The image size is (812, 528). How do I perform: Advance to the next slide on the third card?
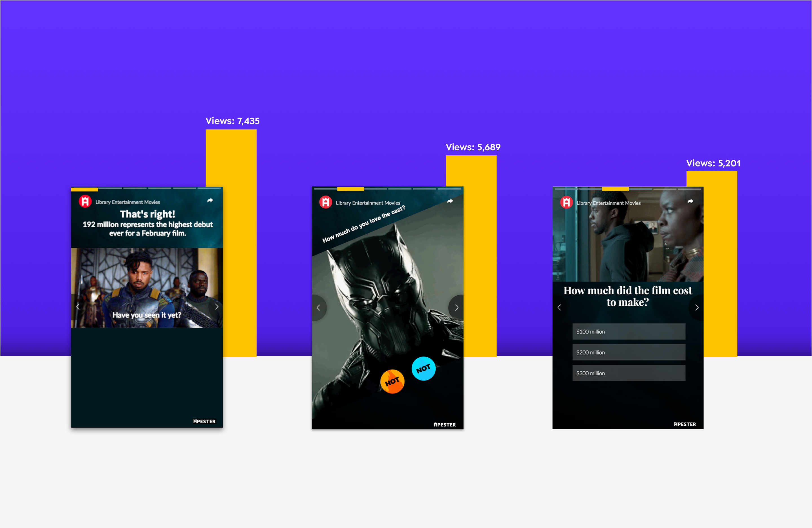[x=696, y=307]
